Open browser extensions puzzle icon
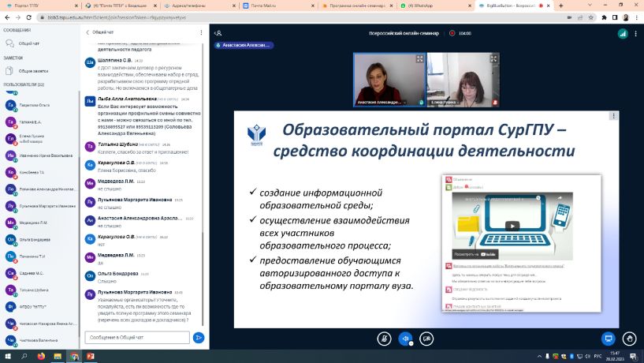This screenshot has width=644, height=363. click(x=604, y=17)
